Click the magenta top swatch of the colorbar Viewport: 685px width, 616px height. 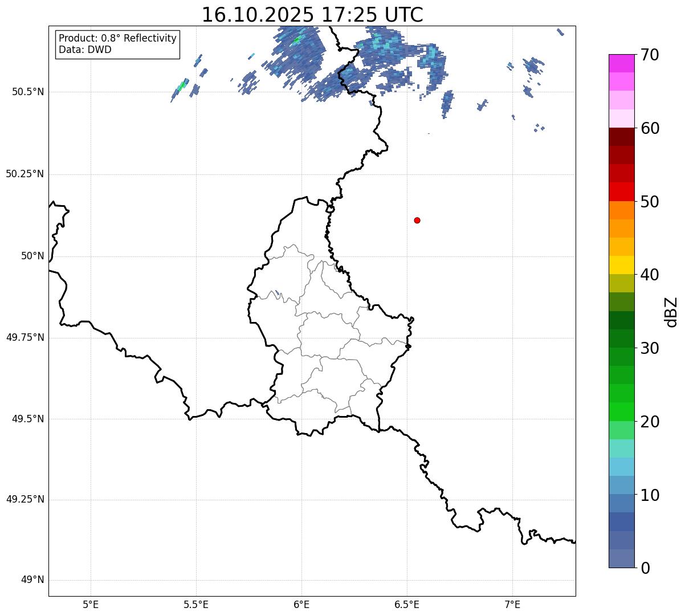tap(622, 63)
